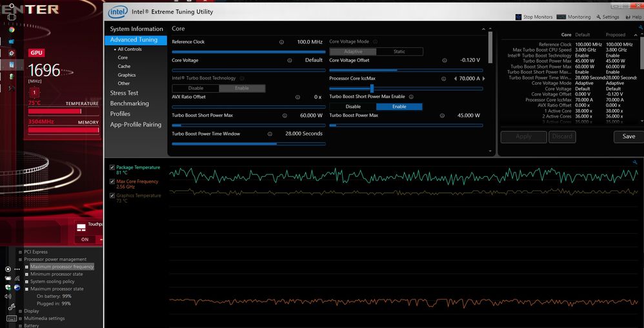Click the Wi-Fi network tray icon

pos(17,279)
